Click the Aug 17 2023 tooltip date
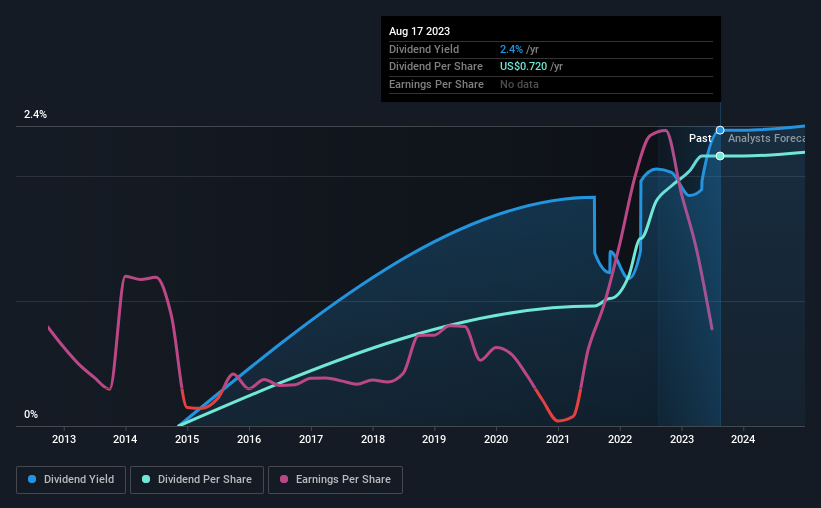The image size is (821, 508). point(419,31)
